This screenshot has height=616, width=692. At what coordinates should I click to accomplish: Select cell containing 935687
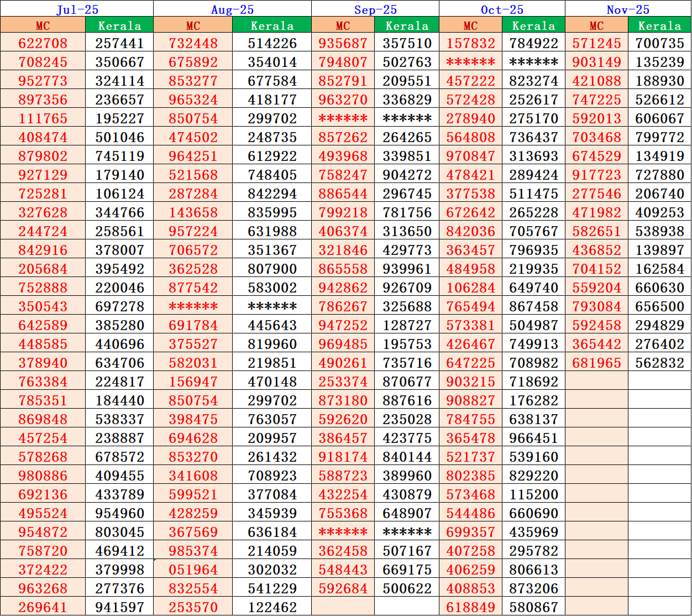(x=343, y=43)
